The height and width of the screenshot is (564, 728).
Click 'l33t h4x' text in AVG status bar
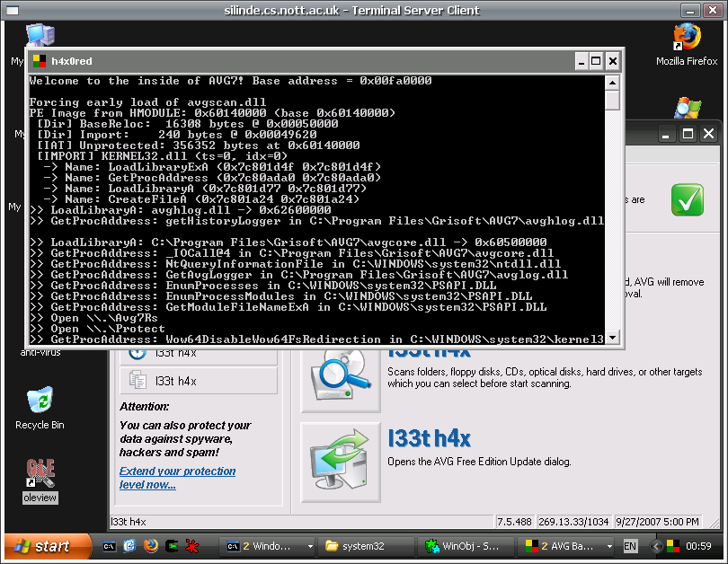tap(129, 522)
